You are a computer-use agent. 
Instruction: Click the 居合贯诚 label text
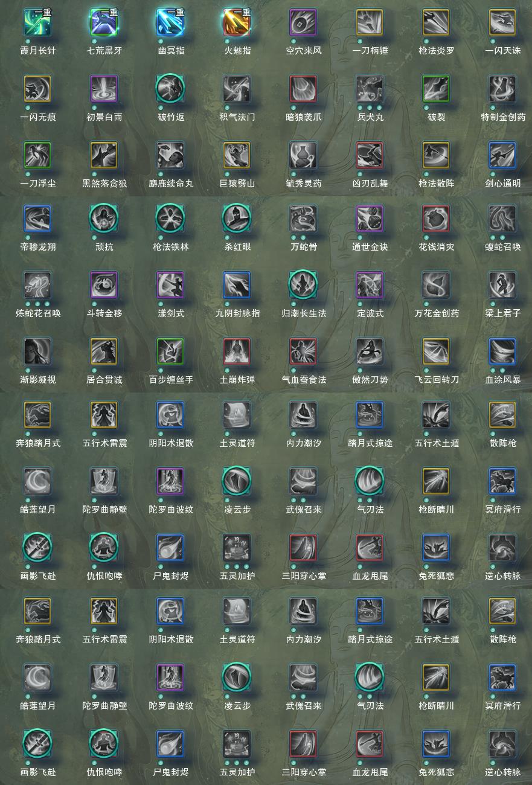(x=104, y=380)
